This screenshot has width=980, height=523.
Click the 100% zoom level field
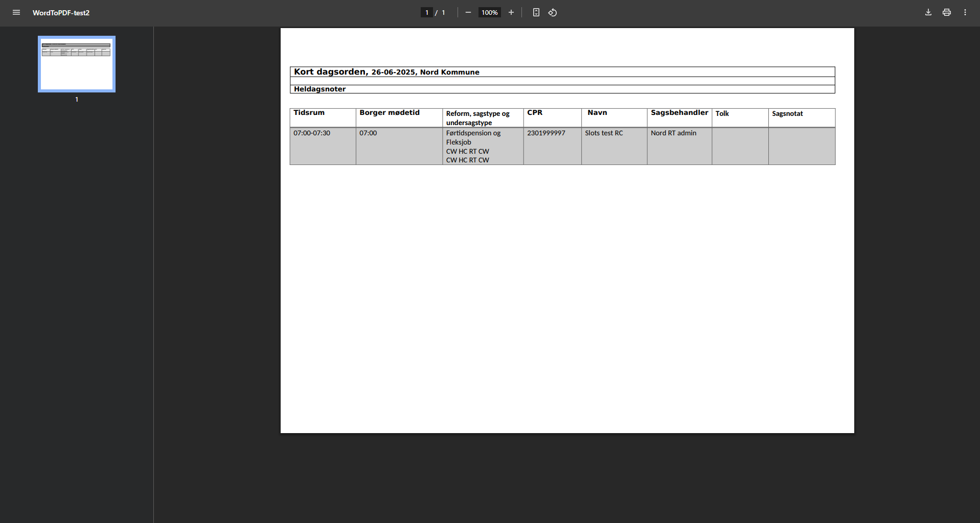(x=489, y=13)
